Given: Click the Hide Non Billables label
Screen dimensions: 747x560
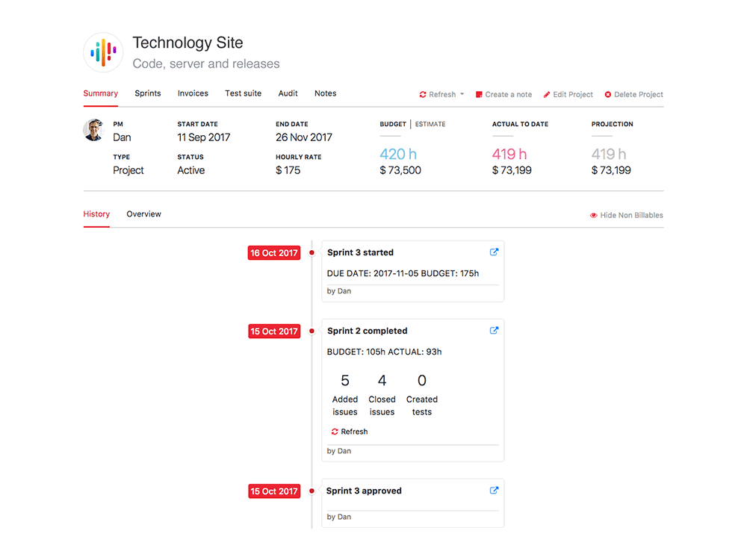Looking at the screenshot, I should (x=631, y=215).
